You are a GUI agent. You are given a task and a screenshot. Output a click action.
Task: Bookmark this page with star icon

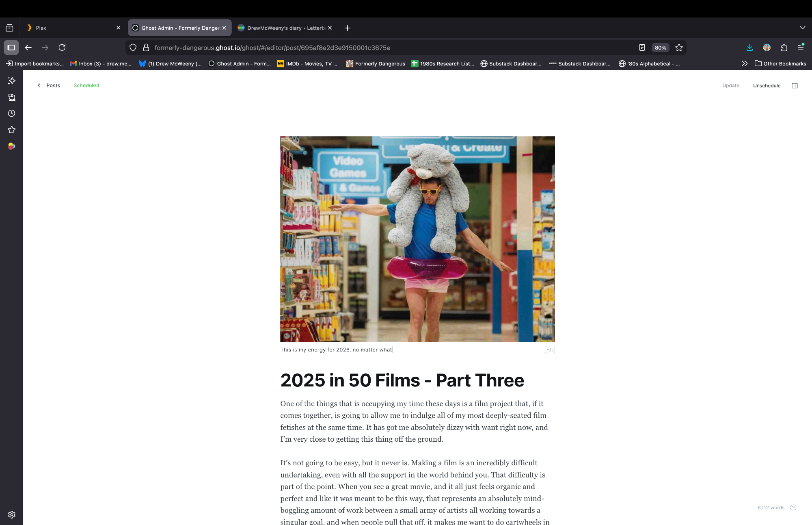(x=679, y=48)
